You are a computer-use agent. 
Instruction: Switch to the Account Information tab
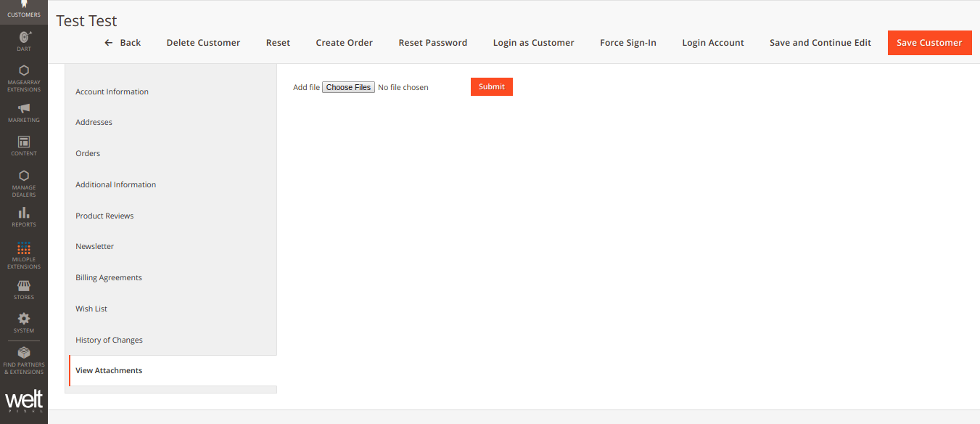(112, 91)
